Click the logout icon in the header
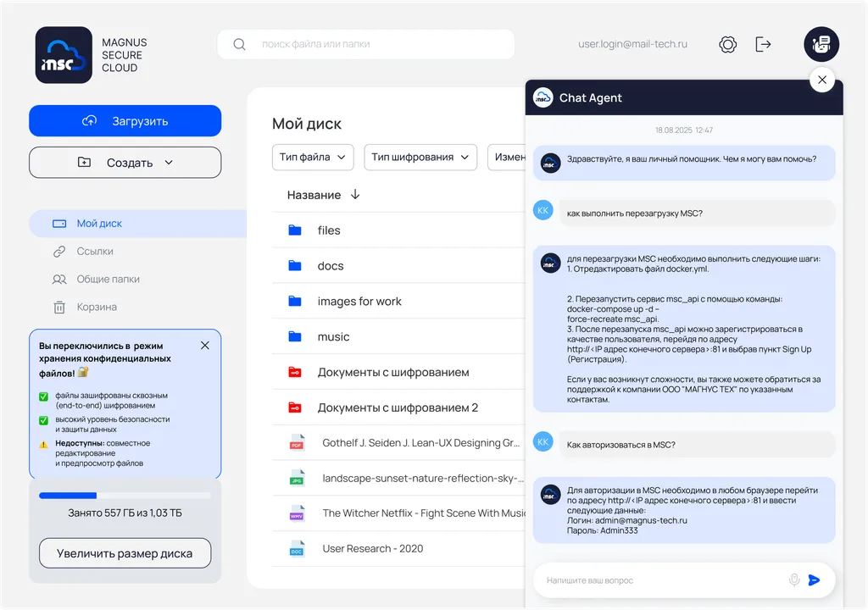 [x=763, y=44]
